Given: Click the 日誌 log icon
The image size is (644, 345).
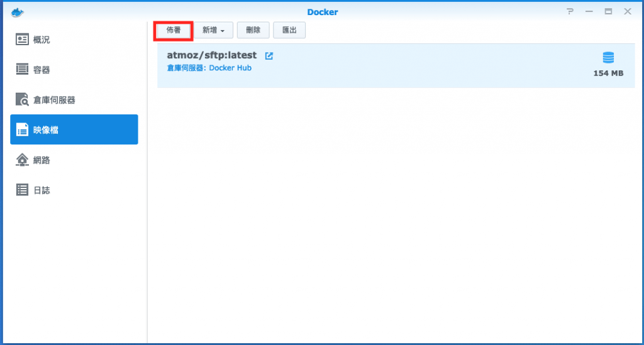Looking at the screenshot, I should [22, 190].
